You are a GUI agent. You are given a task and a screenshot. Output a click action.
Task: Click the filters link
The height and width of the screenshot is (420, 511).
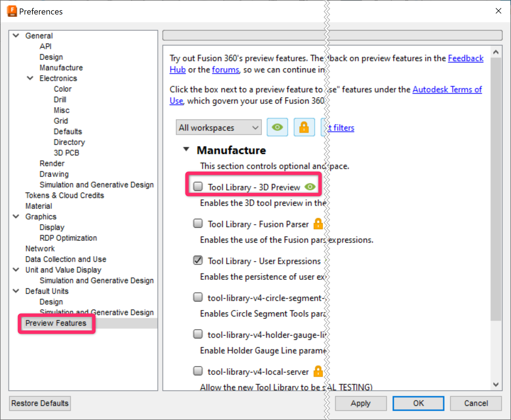coord(342,128)
